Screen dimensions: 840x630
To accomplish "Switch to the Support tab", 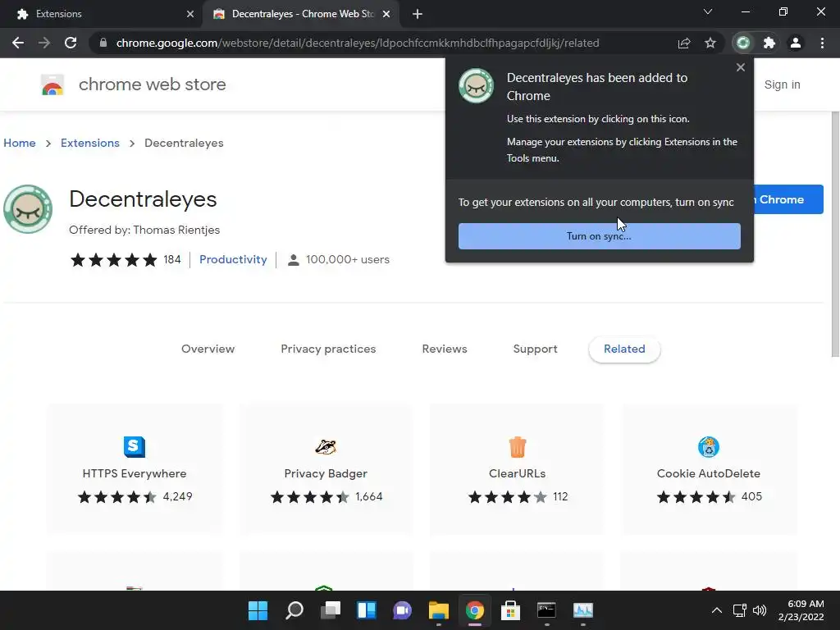I will 535,349.
